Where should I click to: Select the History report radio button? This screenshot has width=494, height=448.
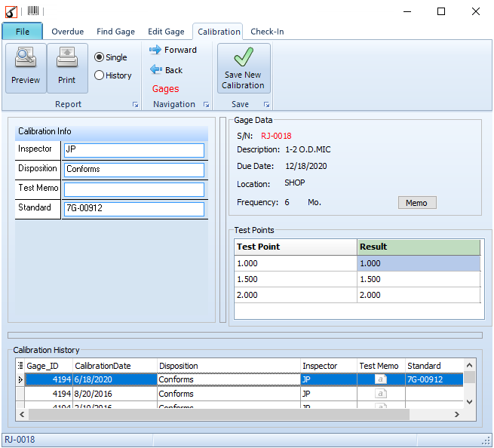point(100,75)
